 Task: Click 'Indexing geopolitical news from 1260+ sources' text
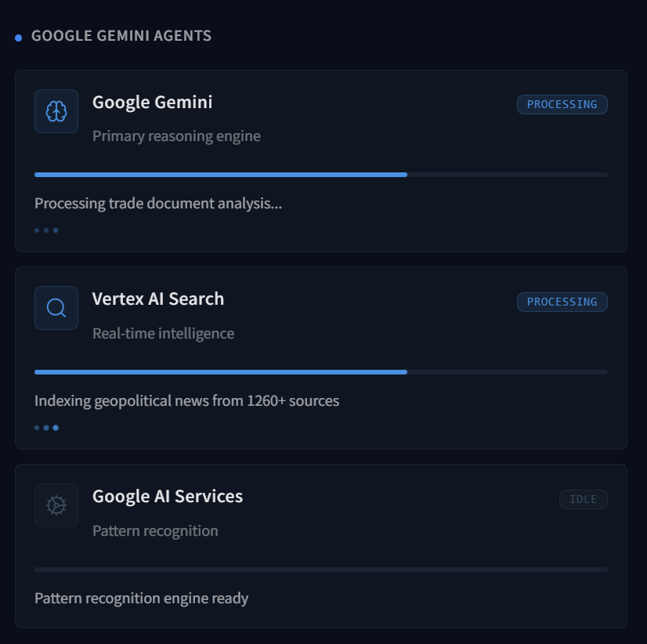187,401
